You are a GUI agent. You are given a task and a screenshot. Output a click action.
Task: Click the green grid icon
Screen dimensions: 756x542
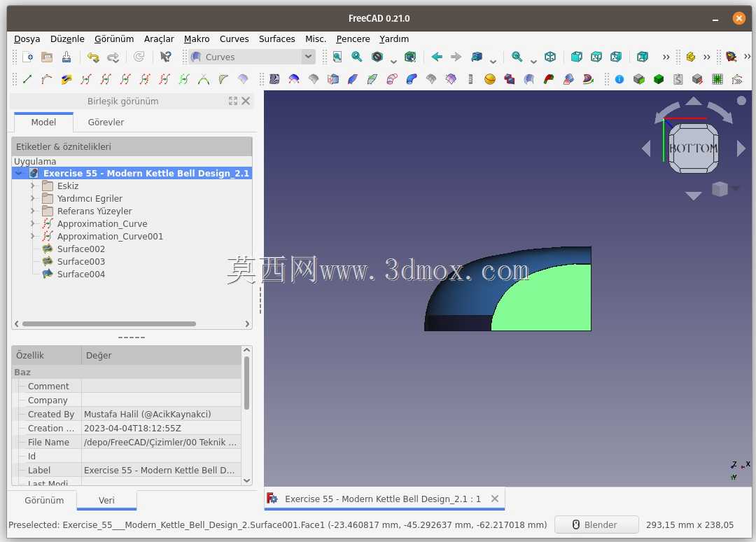tap(717, 79)
